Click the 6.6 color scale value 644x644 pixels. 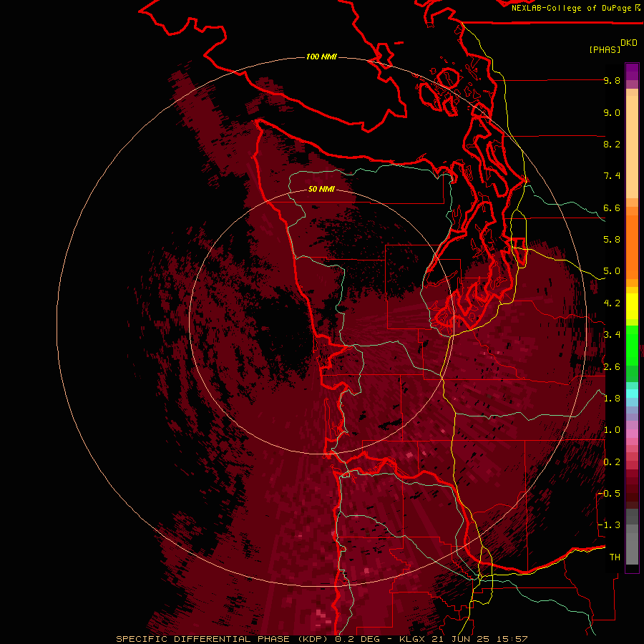pyautogui.click(x=612, y=208)
